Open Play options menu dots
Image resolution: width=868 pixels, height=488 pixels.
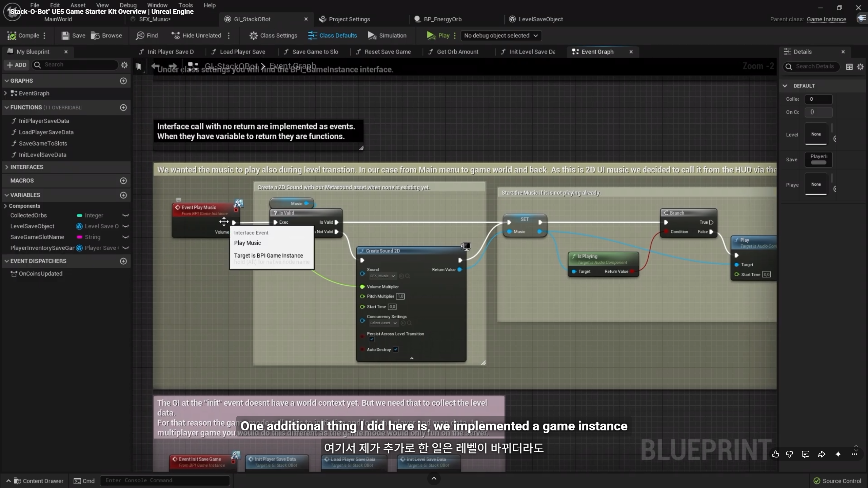(455, 36)
